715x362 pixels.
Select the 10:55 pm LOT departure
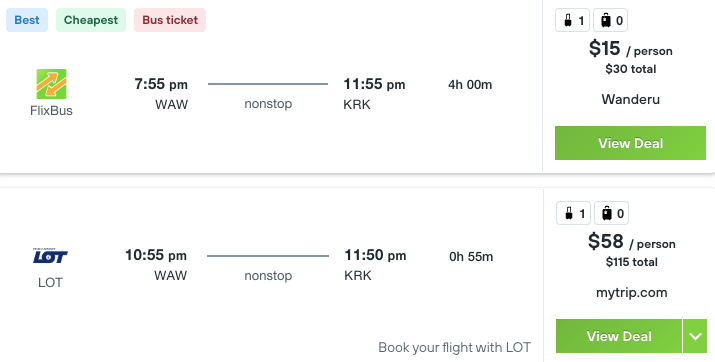[x=156, y=255]
